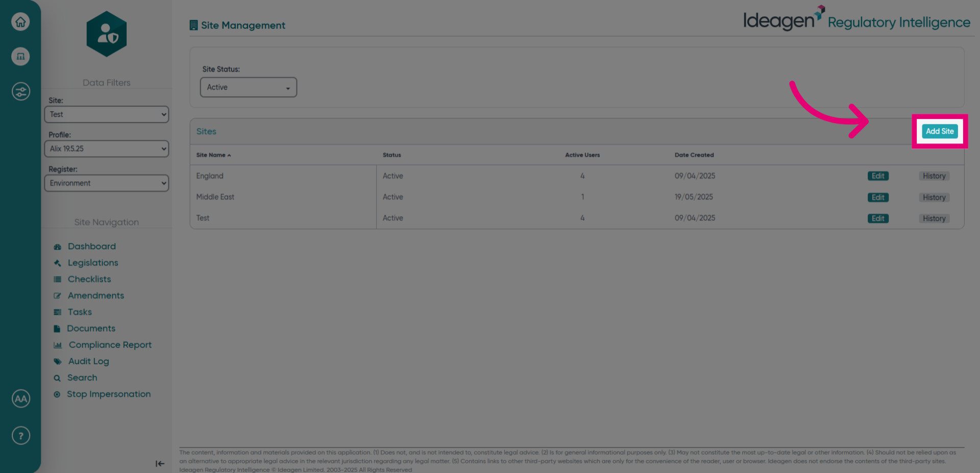Edit the England site
Image resolution: width=980 pixels, height=473 pixels.
(x=878, y=176)
